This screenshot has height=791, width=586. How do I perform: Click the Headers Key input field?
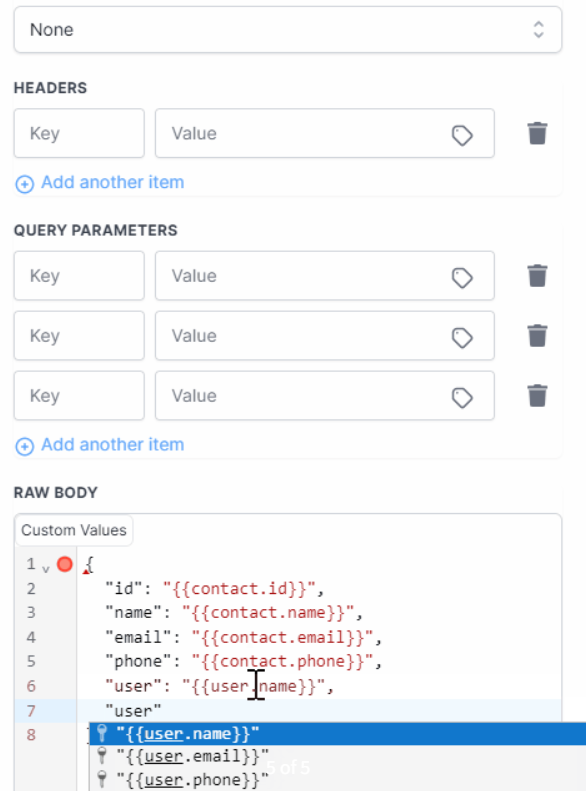(x=79, y=133)
